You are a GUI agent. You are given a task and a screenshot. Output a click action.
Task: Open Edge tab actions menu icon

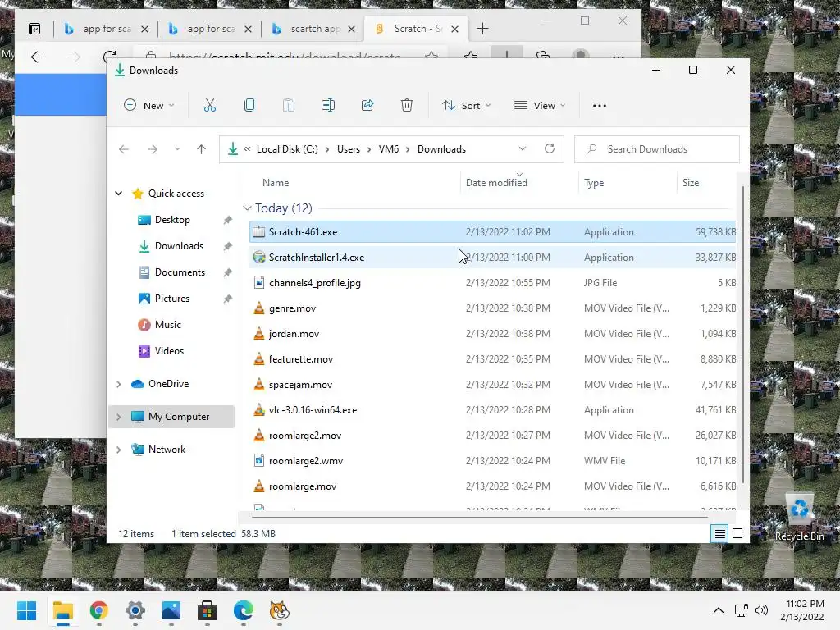pos(34,29)
